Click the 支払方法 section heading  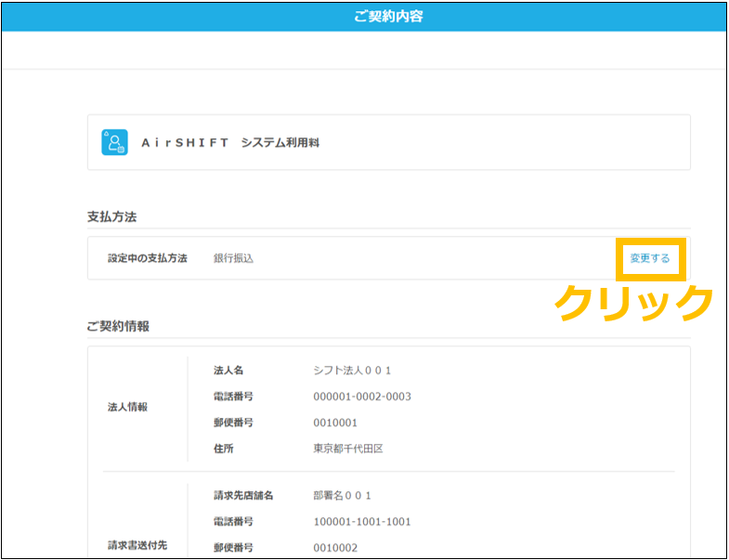pos(111,216)
